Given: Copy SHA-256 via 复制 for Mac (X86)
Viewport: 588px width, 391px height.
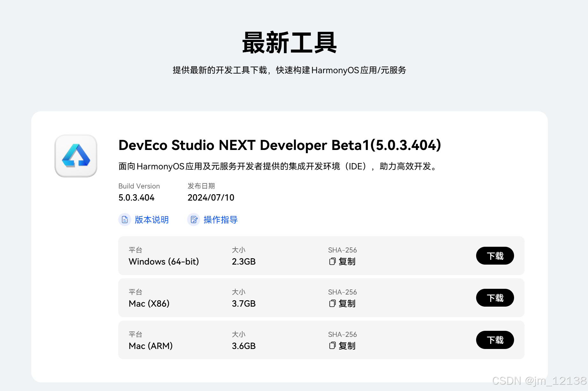Looking at the screenshot, I should pyautogui.click(x=347, y=303).
